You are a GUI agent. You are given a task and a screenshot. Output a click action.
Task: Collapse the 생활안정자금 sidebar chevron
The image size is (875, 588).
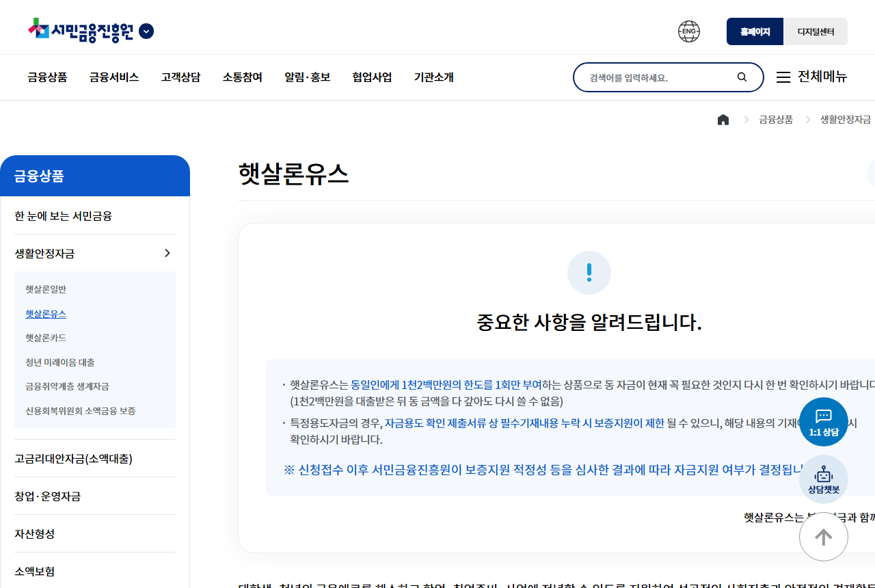(167, 253)
